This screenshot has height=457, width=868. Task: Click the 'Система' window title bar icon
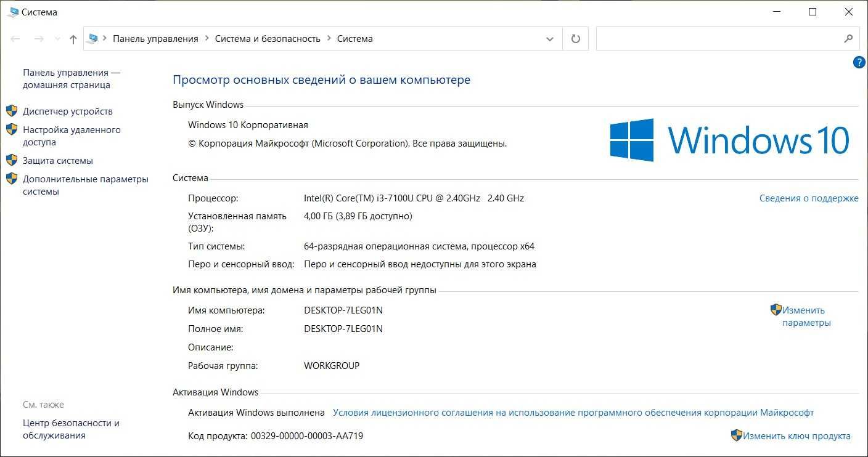[12, 12]
